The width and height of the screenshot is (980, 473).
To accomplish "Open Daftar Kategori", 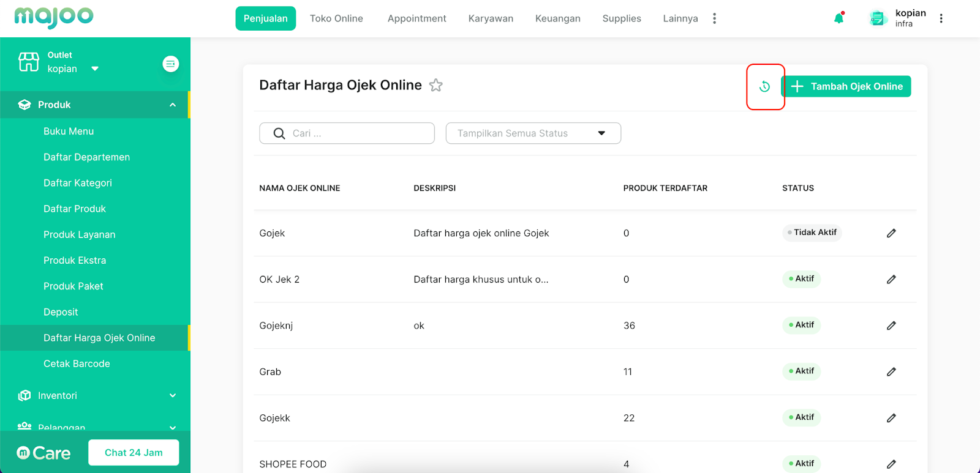I will click(78, 183).
